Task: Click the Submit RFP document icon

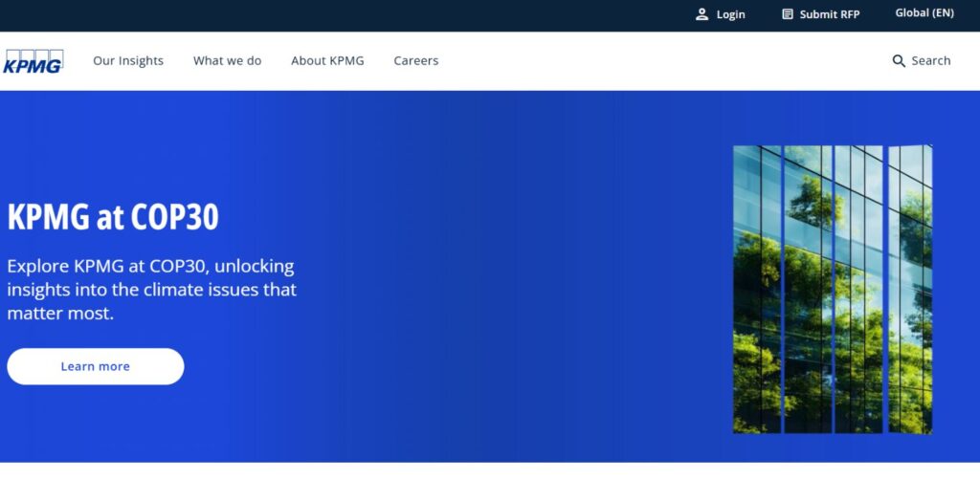Action: (x=788, y=14)
